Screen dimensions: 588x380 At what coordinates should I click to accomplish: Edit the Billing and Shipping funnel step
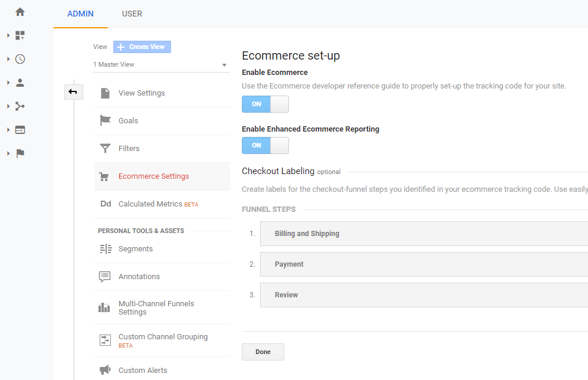point(424,234)
